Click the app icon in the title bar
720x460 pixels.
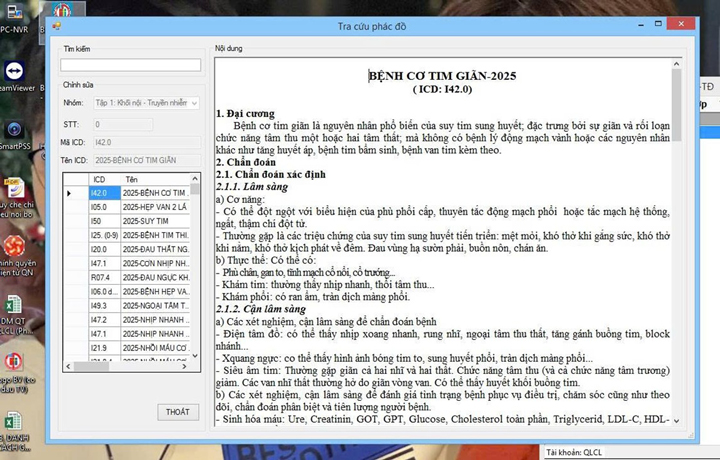pos(57,25)
